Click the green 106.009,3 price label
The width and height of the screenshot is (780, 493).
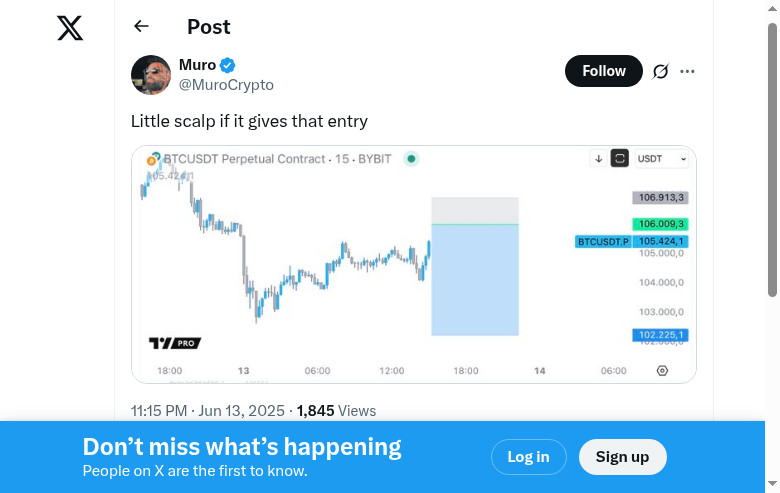click(661, 224)
